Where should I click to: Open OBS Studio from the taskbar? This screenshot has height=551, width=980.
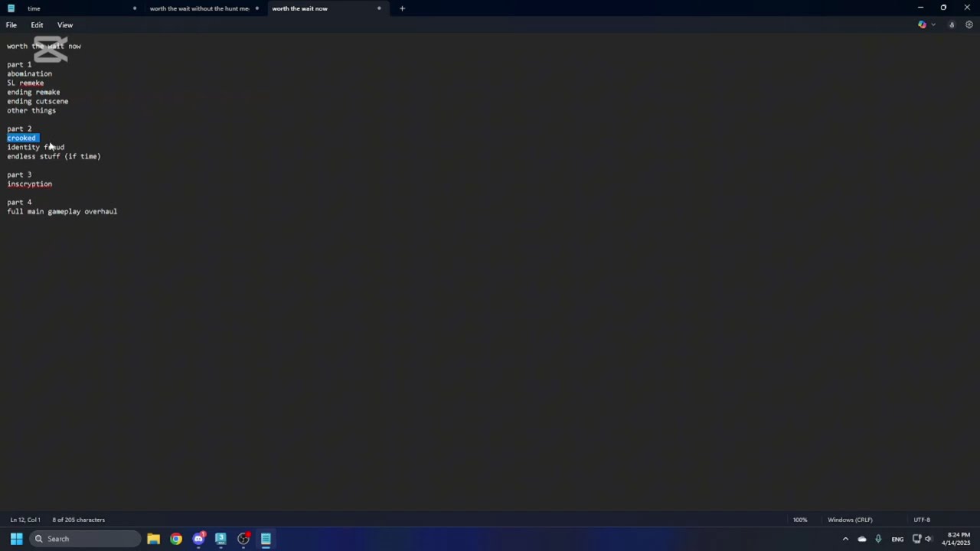[x=243, y=539]
